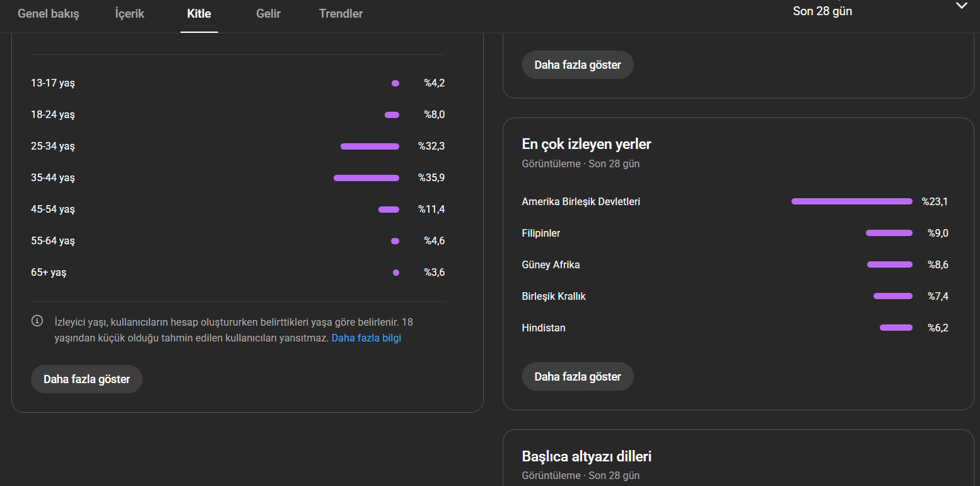980x486 pixels.
Task: Select the 25-34 yaş purple bar
Action: (x=370, y=146)
